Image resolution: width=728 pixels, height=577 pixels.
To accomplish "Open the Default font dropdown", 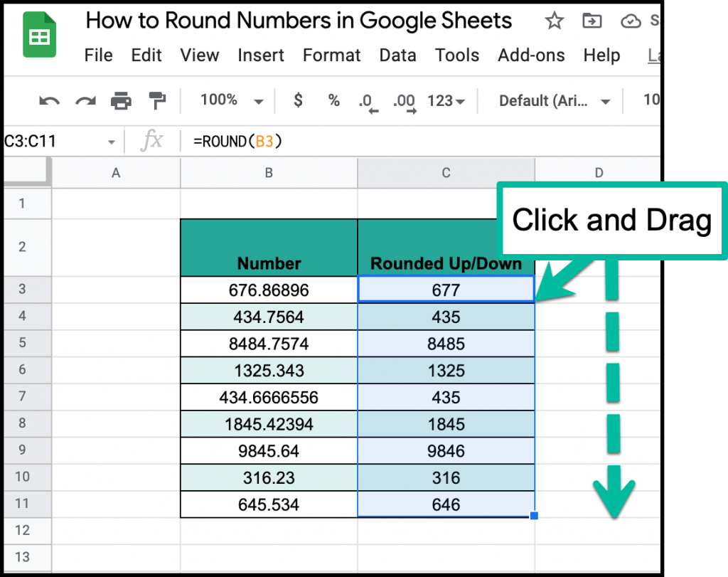I will tap(553, 100).
